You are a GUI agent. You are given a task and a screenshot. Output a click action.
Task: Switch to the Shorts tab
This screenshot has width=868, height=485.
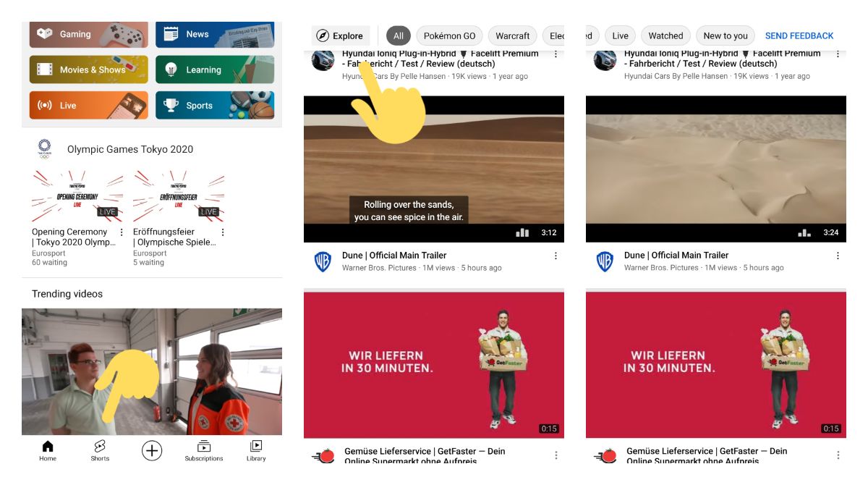[100, 450]
